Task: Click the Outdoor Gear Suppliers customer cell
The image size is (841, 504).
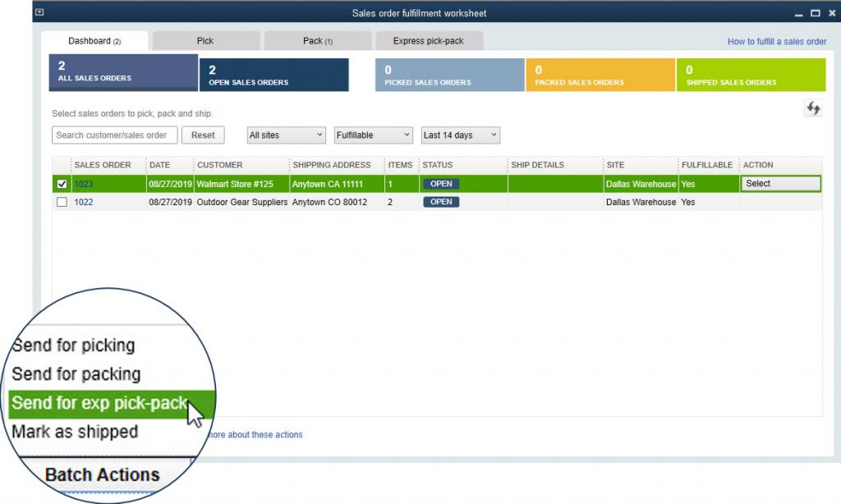Action: point(242,202)
